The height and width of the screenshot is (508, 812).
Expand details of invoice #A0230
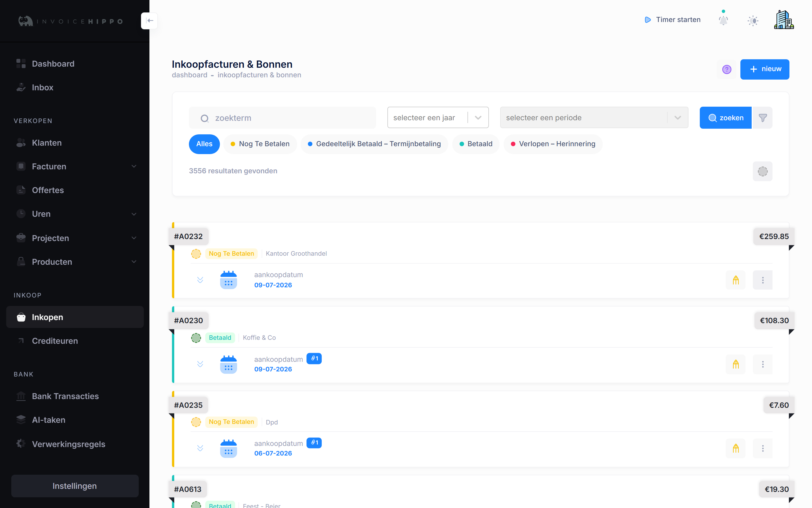click(x=200, y=364)
